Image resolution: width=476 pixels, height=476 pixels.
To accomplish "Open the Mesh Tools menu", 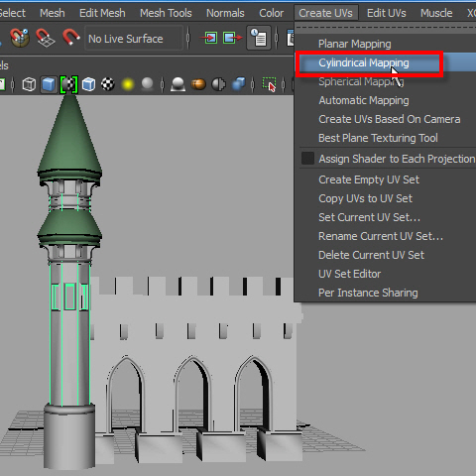I will tap(166, 13).
